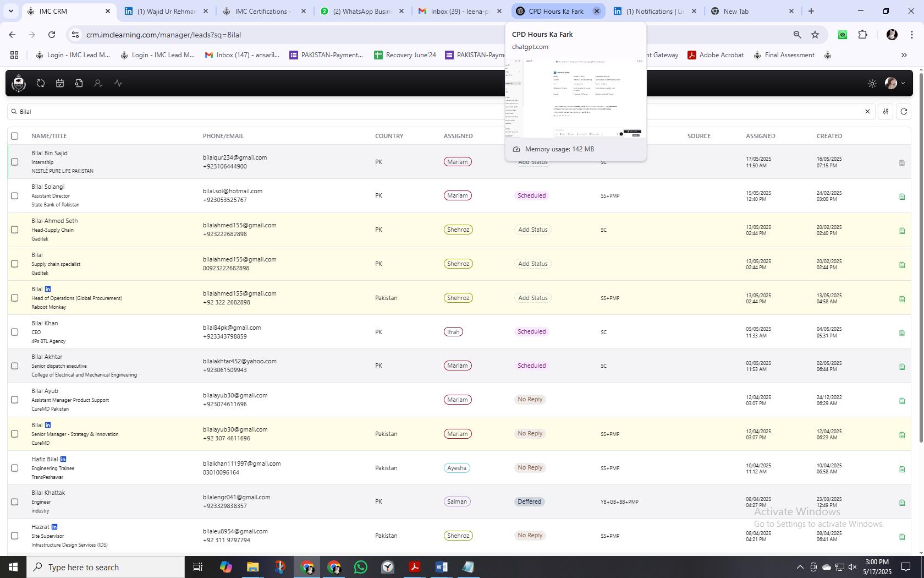Open notes icon for Bilal Khan
924x578 pixels.
tap(902, 333)
